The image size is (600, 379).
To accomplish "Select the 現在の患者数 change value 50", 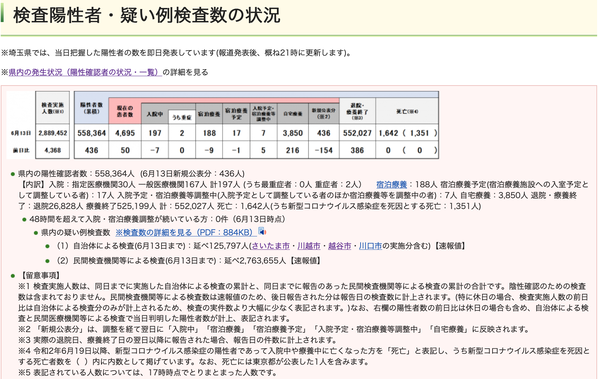I will tap(125, 150).
